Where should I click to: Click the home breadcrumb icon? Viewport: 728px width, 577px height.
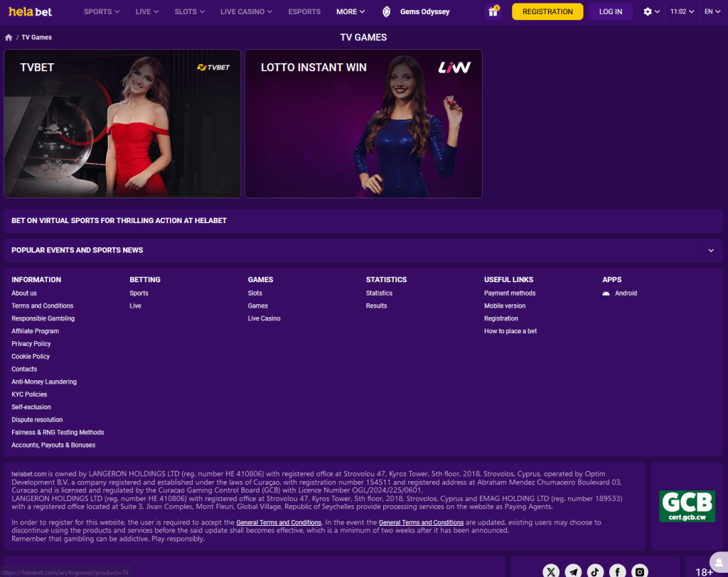(x=9, y=38)
